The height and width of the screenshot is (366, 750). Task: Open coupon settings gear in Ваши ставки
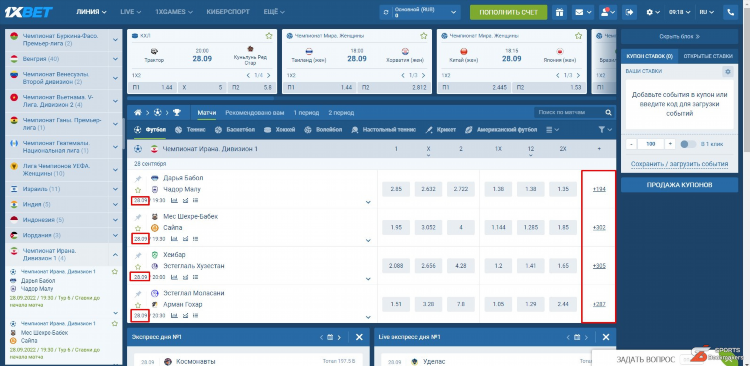[728, 72]
